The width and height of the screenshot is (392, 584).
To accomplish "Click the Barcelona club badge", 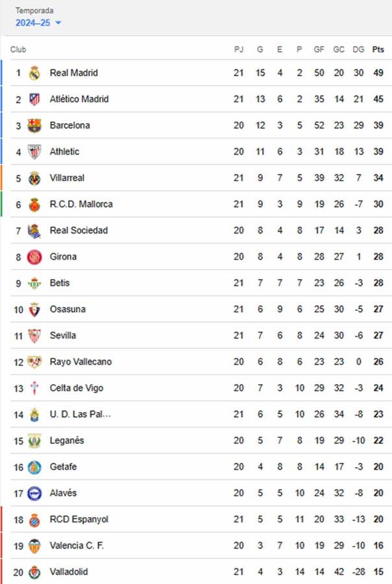I will point(34,125).
